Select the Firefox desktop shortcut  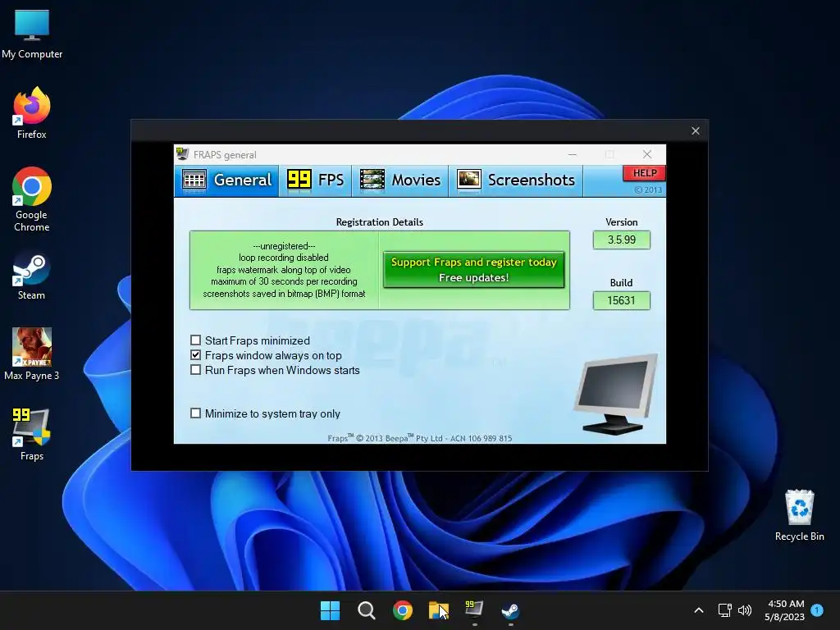[32, 113]
